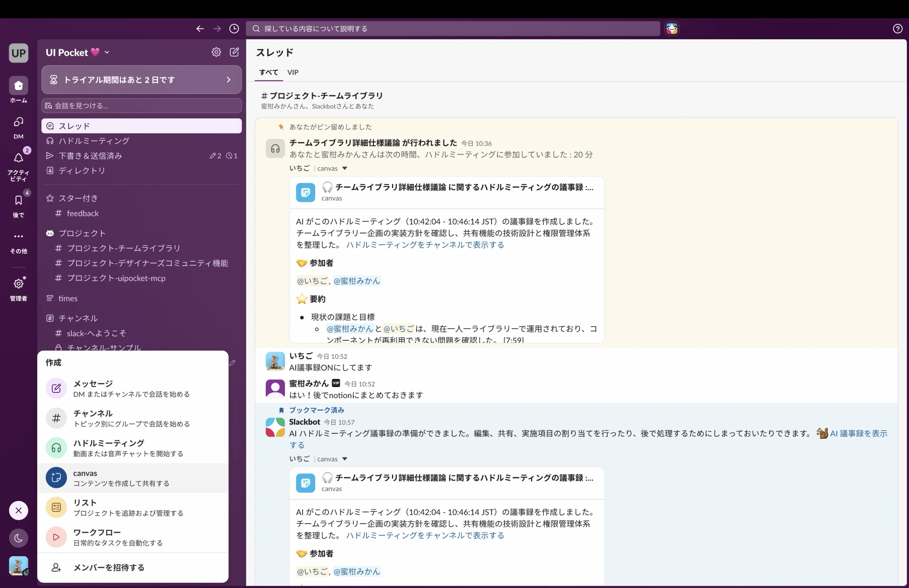Open Slackbot AI icon beside search bar
Viewport: 909px width, 588px height.
(672, 29)
